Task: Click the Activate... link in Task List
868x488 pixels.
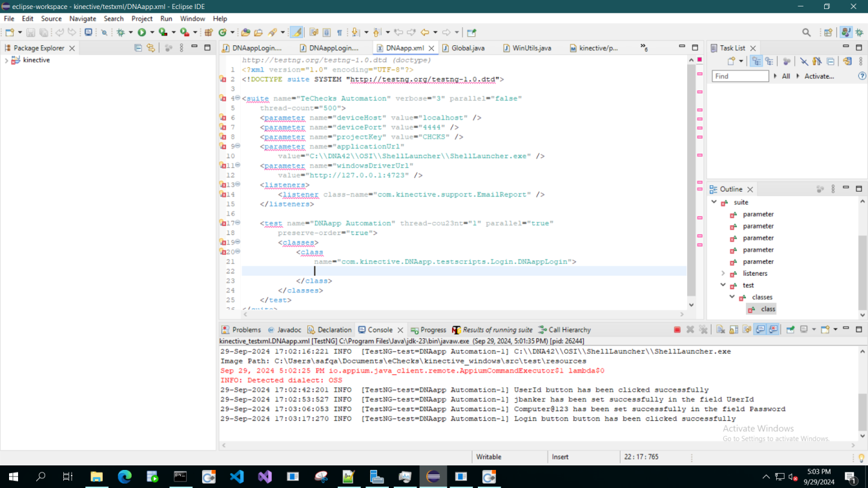Action: pos(818,76)
